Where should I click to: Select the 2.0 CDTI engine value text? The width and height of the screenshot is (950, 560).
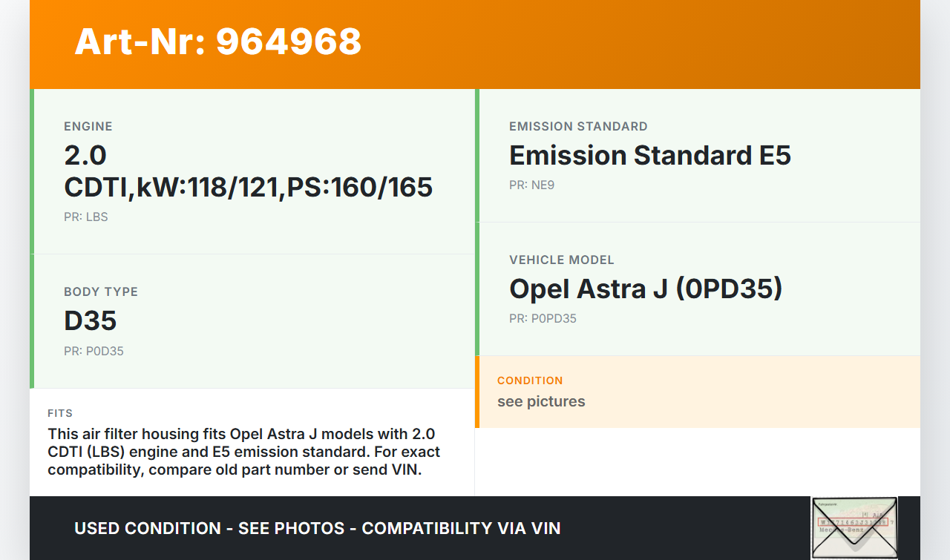tap(248, 171)
